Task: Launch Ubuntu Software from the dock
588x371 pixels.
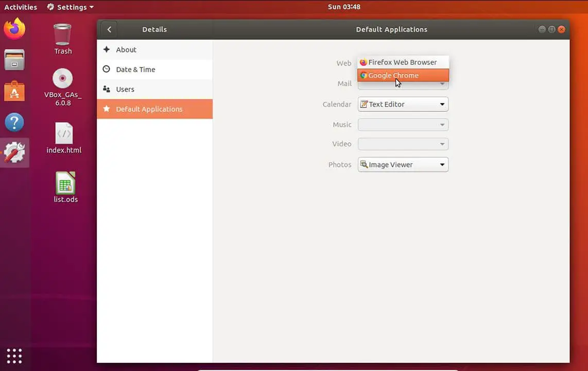Action: tap(14, 91)
